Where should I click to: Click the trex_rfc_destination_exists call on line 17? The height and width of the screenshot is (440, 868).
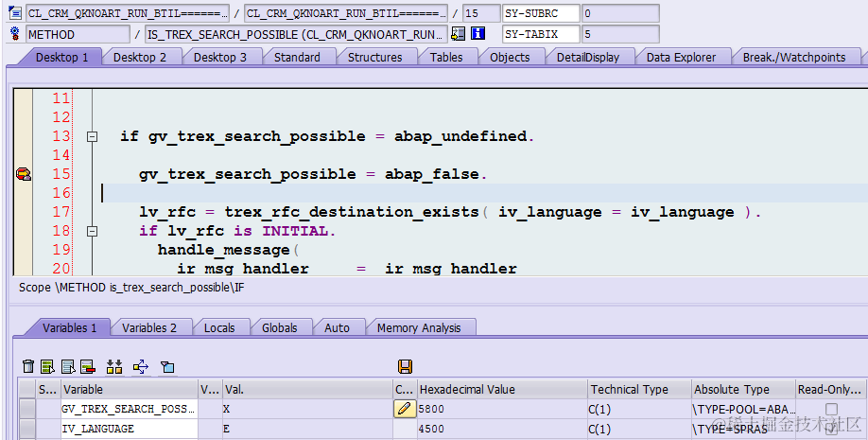[352, 212]
